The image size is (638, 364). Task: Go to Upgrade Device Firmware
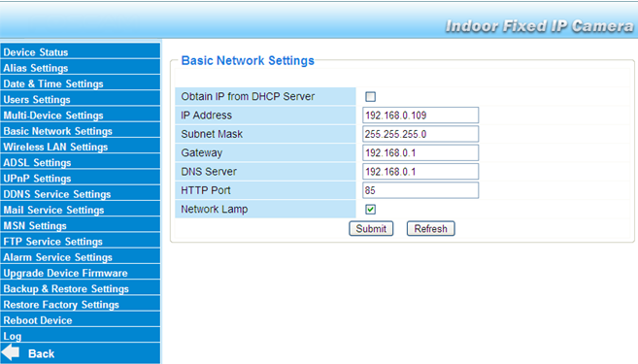(x=65, y=273)
